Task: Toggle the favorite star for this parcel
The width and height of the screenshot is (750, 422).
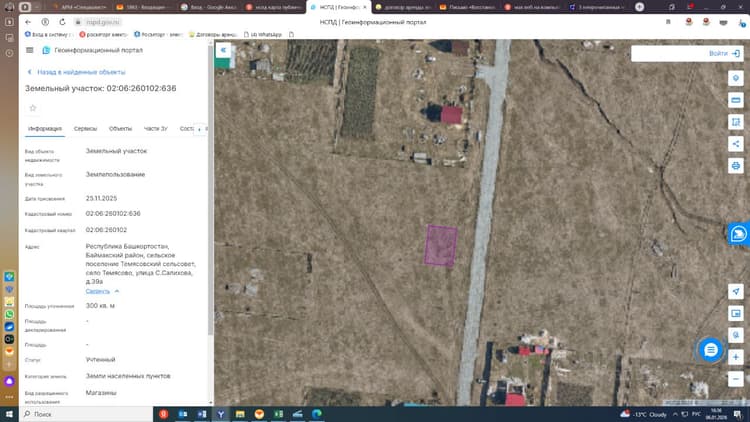Action: point(33,108)
